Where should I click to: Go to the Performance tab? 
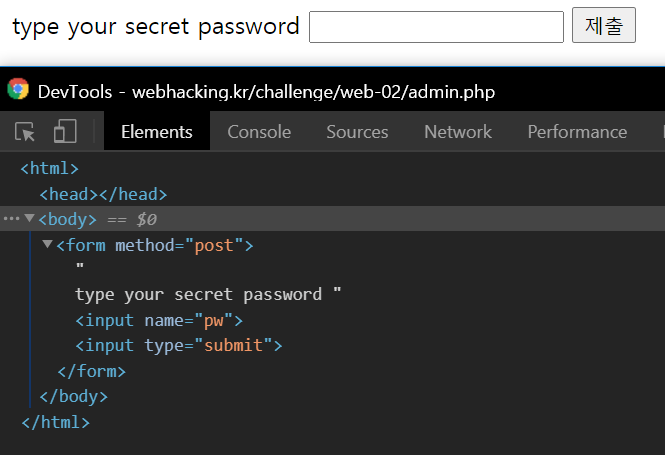point(577,132)
